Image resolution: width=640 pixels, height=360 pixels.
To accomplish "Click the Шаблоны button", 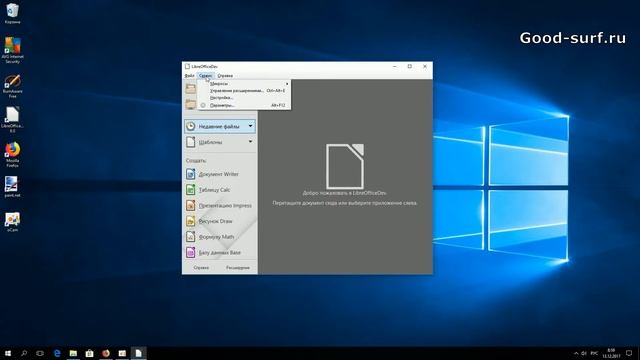I will pyautogui.click(x=220, y=142).
